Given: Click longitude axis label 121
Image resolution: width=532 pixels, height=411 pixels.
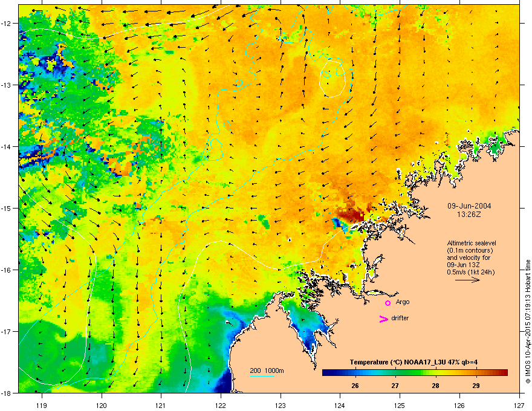Looking at the screenshot, I should pyautogui.click(x=161, y=405).
